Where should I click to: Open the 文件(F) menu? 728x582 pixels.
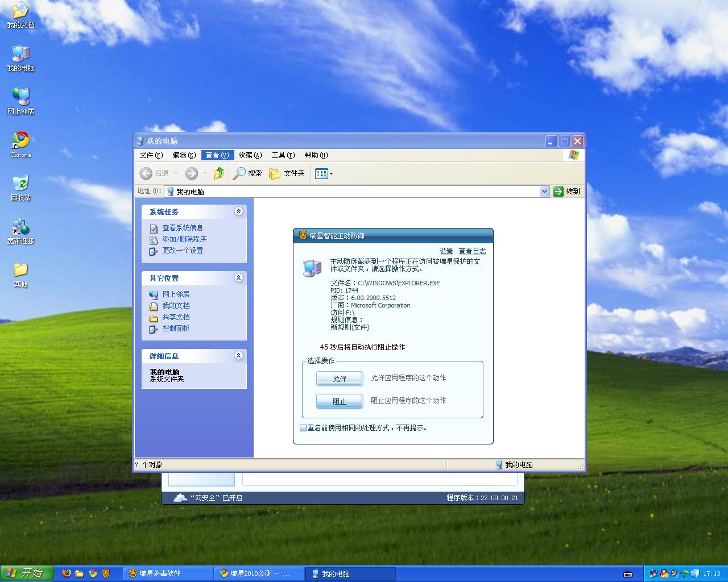click(151, 155)
